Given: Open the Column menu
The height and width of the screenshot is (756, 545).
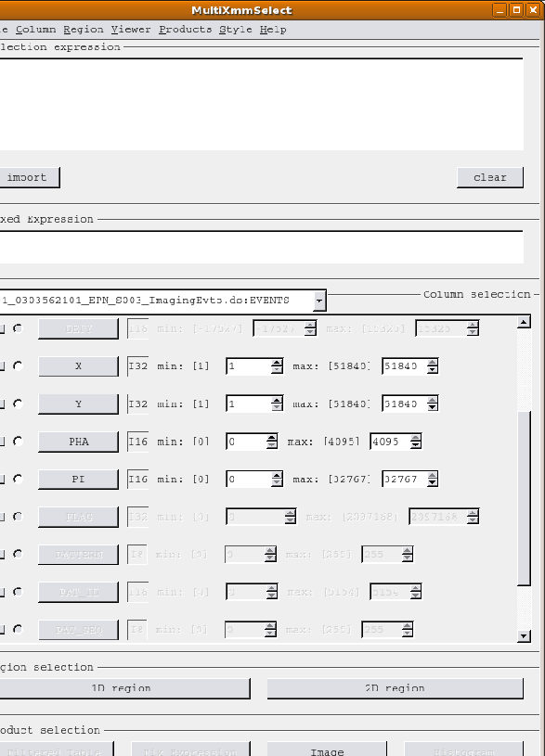Looking at the screenshot, I should (x=35, y=30).
